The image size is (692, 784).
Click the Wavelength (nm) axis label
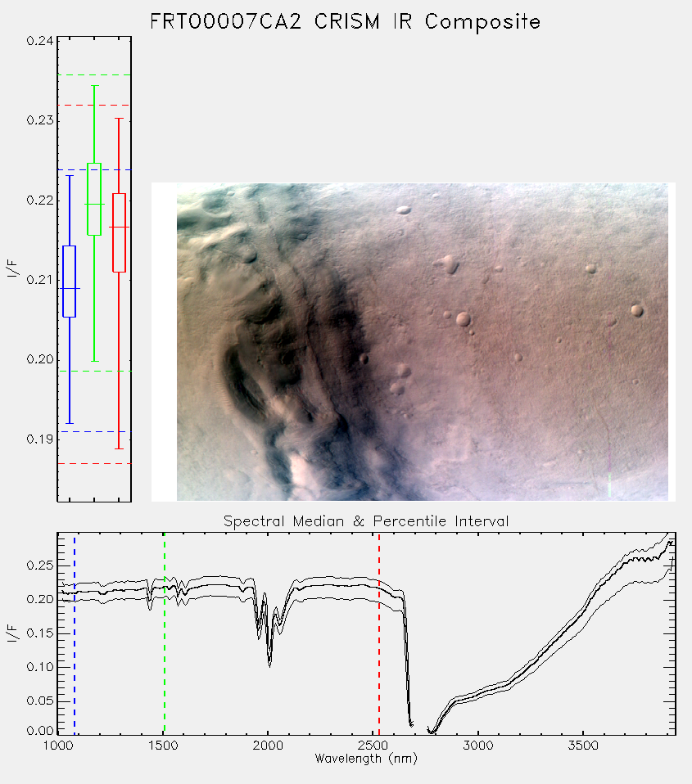tap(366, 759)
